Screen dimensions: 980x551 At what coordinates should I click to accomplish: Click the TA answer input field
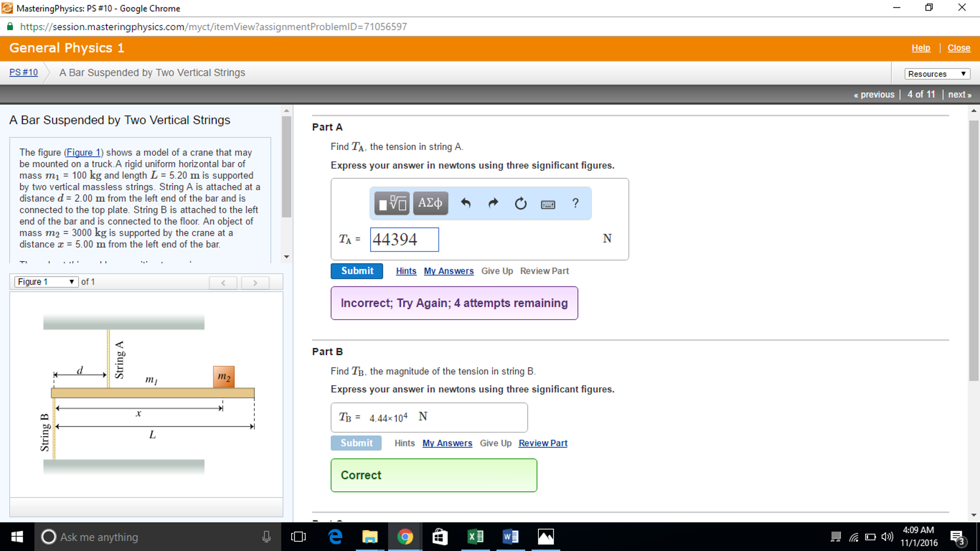pos(404,240)
